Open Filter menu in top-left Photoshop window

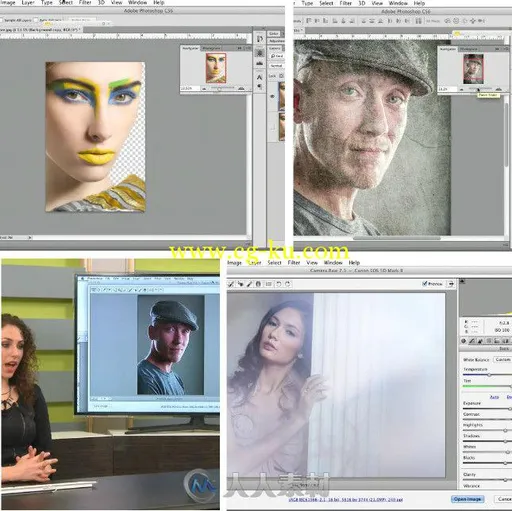[x=85, y=2]
